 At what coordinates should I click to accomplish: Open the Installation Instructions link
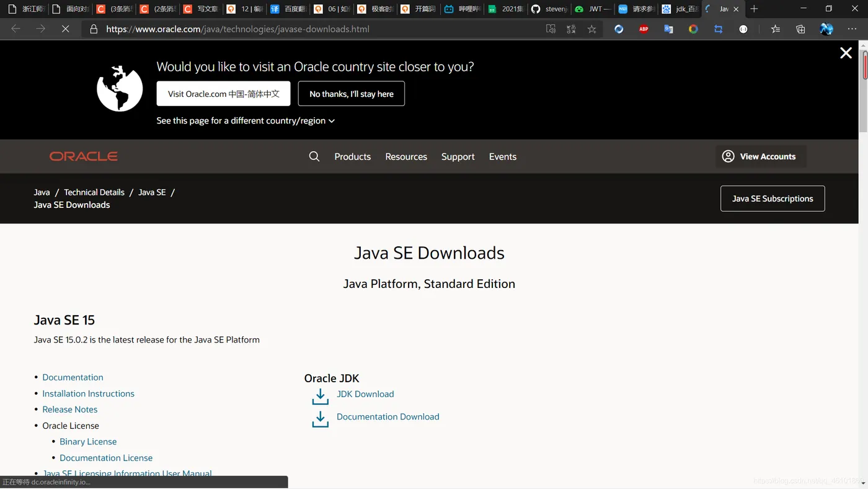coord(88,393)
